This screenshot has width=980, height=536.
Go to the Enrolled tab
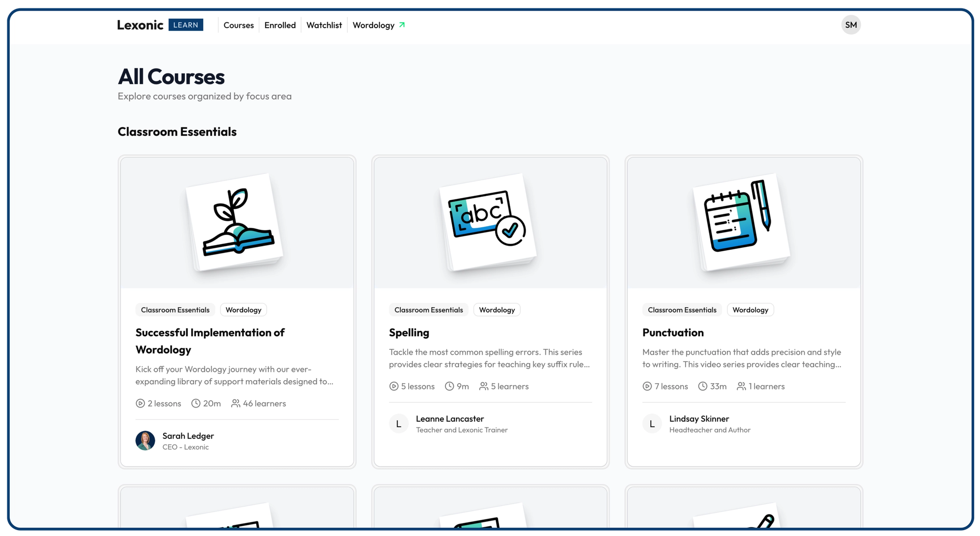point(280,25)
